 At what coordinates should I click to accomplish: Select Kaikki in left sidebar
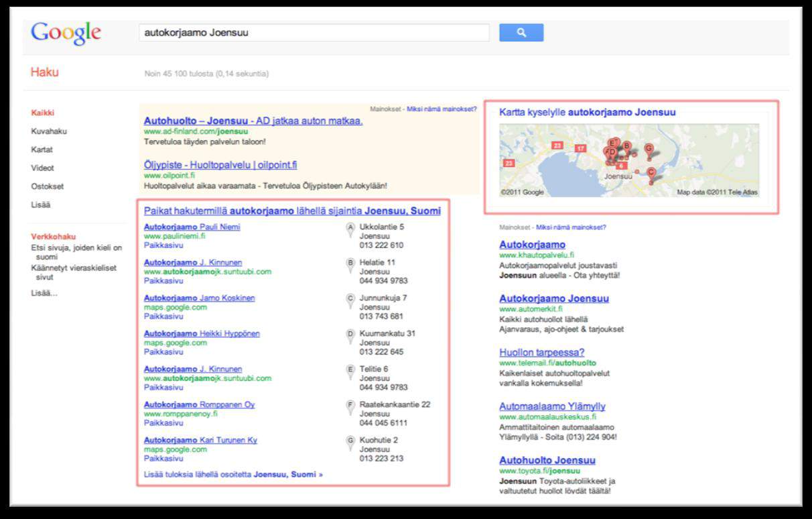click(42, 113)
